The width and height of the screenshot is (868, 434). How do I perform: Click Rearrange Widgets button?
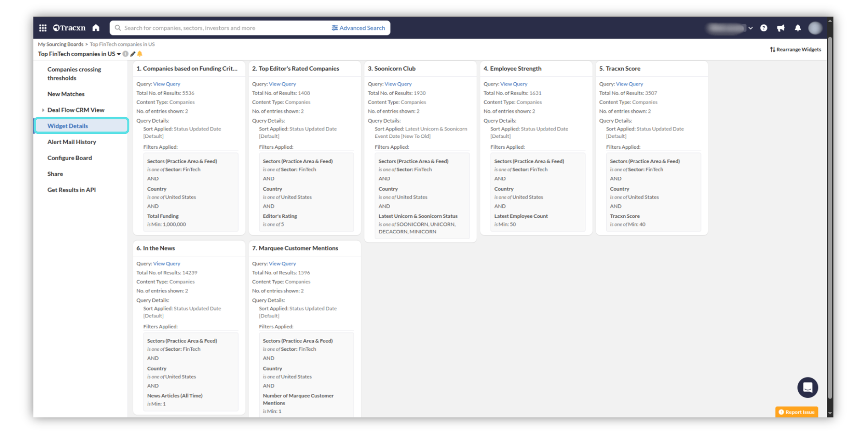796,50
